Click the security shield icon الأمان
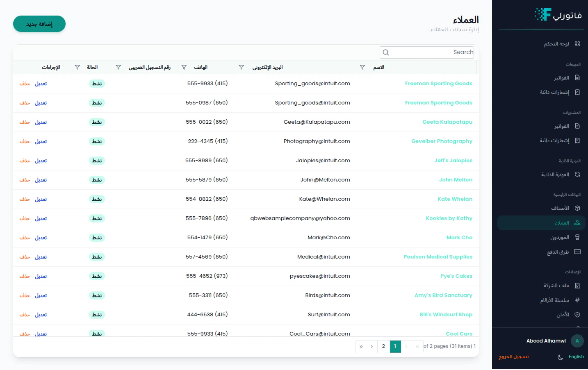 577,315
